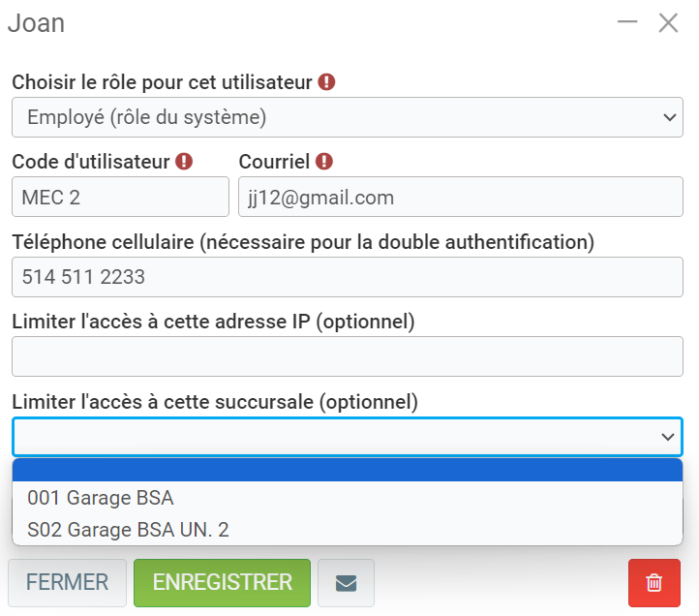Click the red required icon beside role label
Image resolution: width=699 pixels, height=616 pixels.
[327, 82]
